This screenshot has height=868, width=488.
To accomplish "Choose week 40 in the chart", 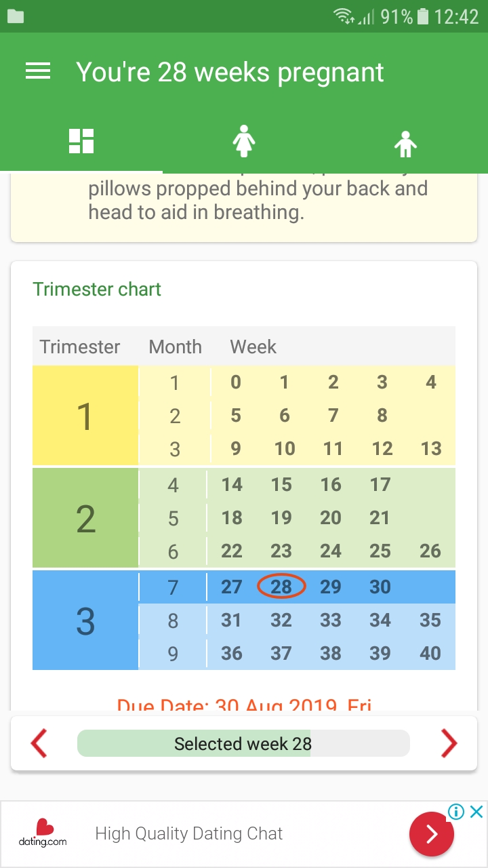I will [430, 653].
